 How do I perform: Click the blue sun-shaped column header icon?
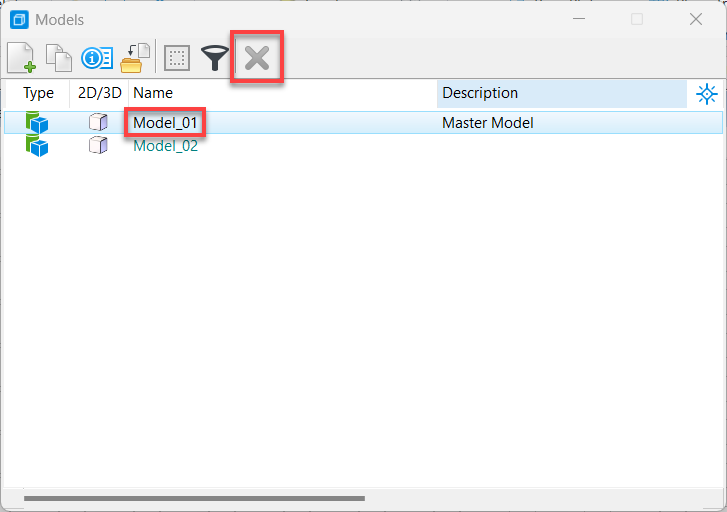(707, 94)
